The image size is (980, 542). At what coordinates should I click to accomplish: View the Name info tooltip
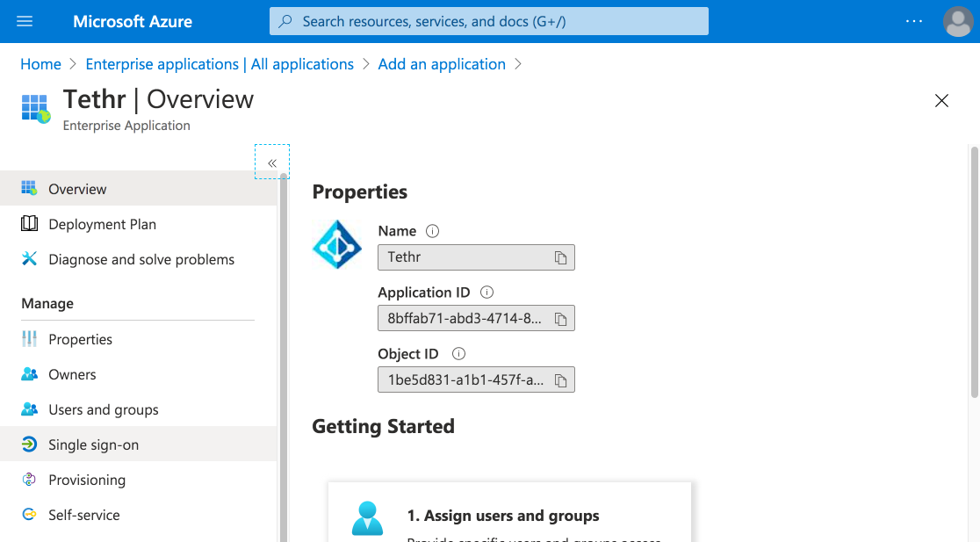pos(432,230)
